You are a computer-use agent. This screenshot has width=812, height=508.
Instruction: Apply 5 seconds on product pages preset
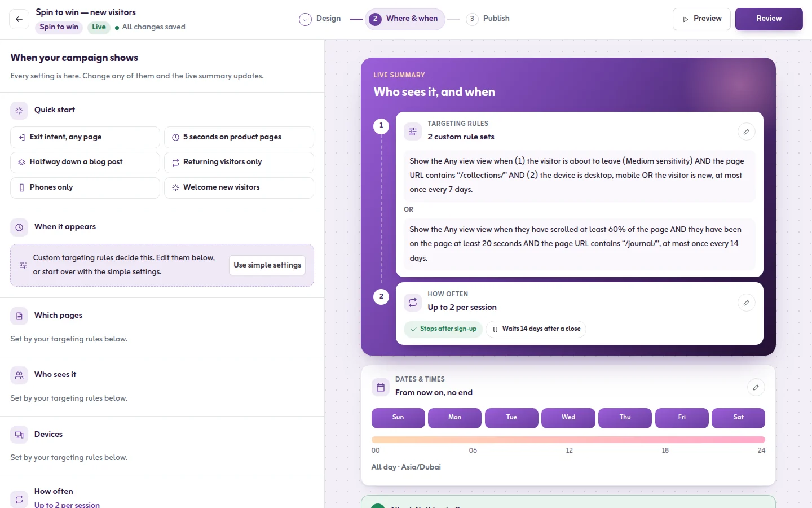coord(239,137)
